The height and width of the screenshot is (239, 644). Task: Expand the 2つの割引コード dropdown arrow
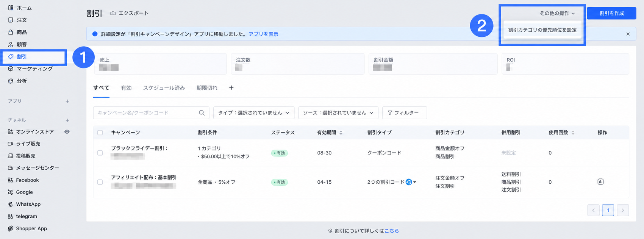pos(415,182)
